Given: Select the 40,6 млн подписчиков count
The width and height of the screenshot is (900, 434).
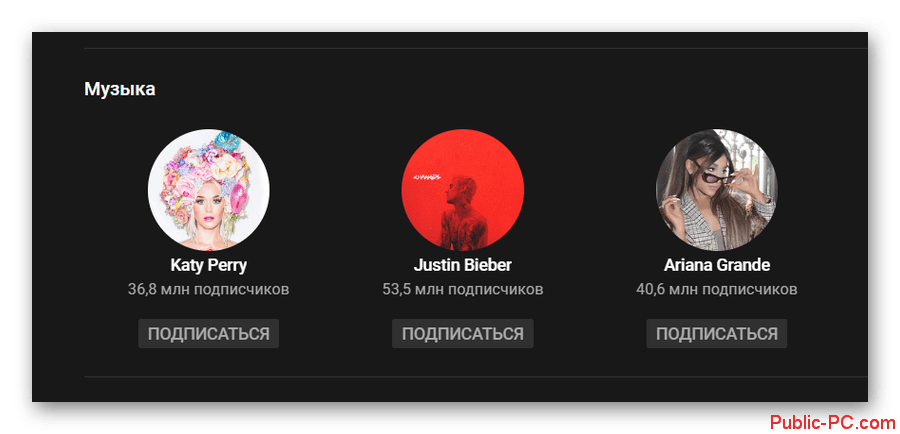Looking at the screenshot, I should [716, 289].
